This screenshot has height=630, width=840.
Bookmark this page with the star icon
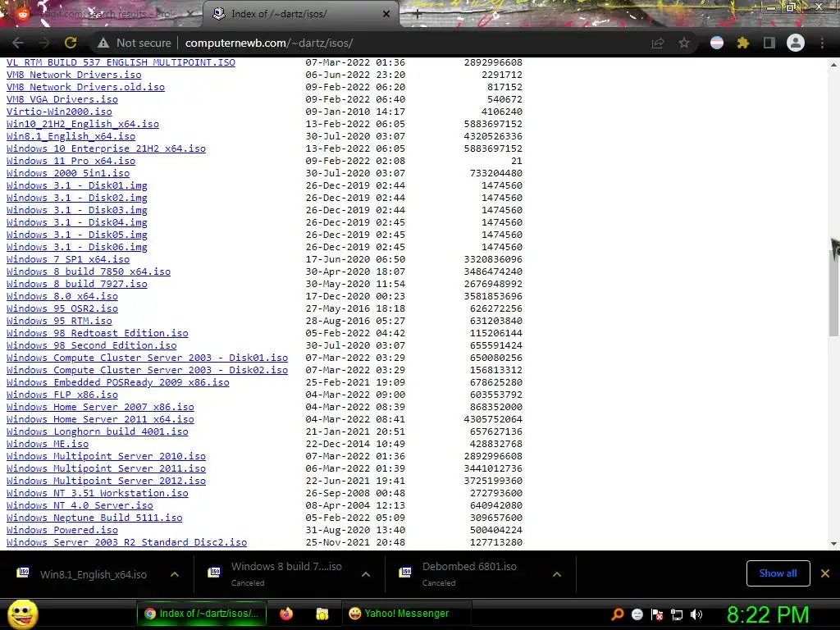pyautogui.click(x=684, y=43)
